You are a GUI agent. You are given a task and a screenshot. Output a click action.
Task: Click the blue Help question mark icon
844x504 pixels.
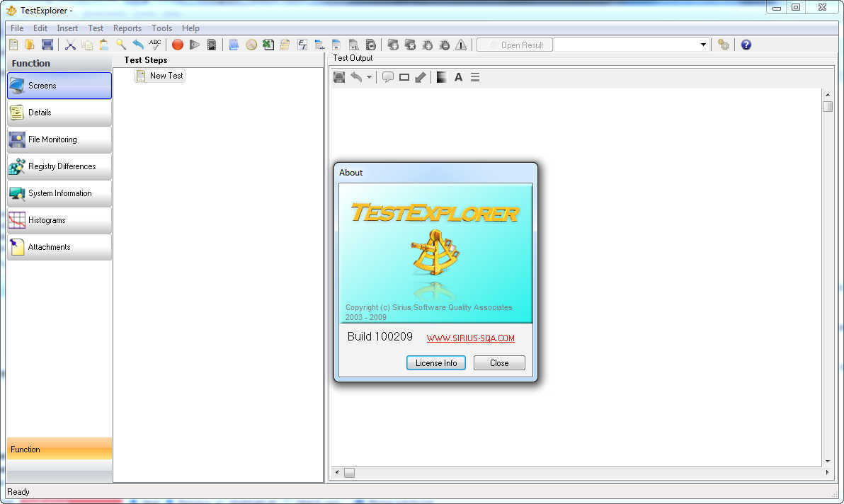point(746,45)
